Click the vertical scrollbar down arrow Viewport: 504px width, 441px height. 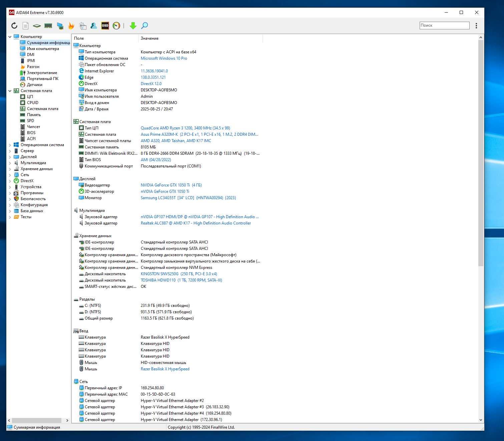[x=481, y=420]
